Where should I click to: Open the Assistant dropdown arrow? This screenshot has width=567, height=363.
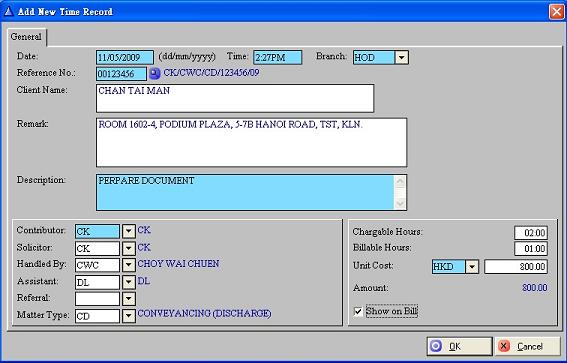point(128,282)
